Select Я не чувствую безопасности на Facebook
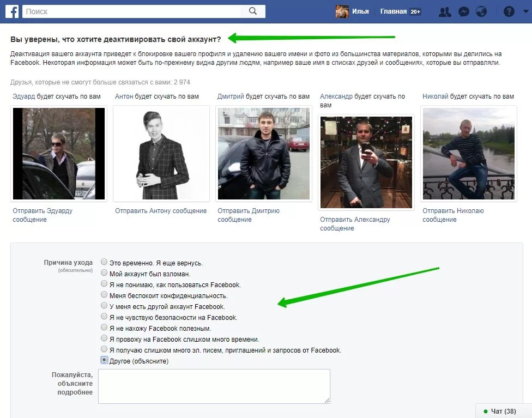Image resolution: width=532 pixels, height=418 pixels. click(104, 316)
